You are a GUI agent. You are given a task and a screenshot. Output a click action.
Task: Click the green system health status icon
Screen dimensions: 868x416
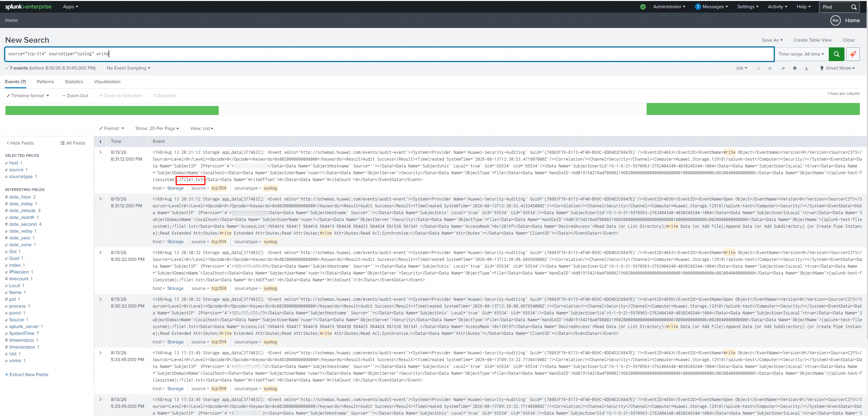[x=643, y=7]
